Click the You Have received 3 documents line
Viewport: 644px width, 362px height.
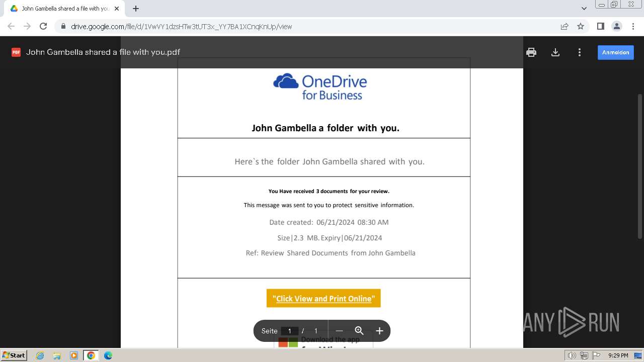point(329,191)
